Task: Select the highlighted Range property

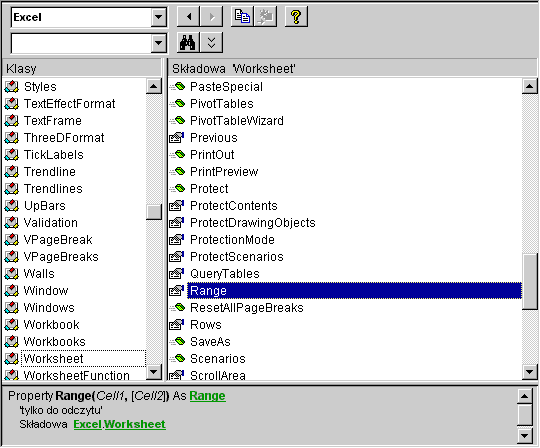Action: pyautogui.click(x=354, y=291)
